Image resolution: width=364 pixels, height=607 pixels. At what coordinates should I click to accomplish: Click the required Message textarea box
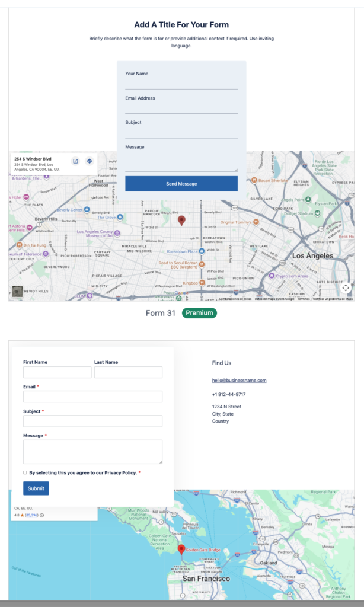pos(92,452)
